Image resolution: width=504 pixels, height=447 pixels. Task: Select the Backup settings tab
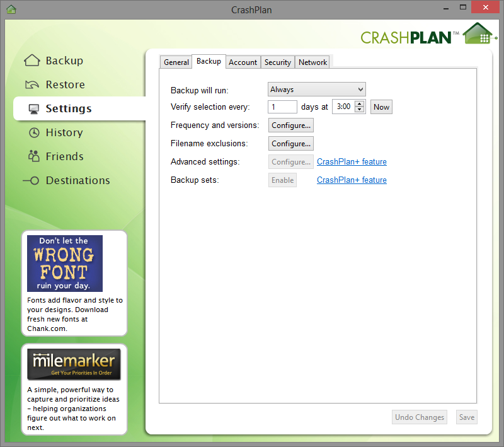(x=209, y=61)
